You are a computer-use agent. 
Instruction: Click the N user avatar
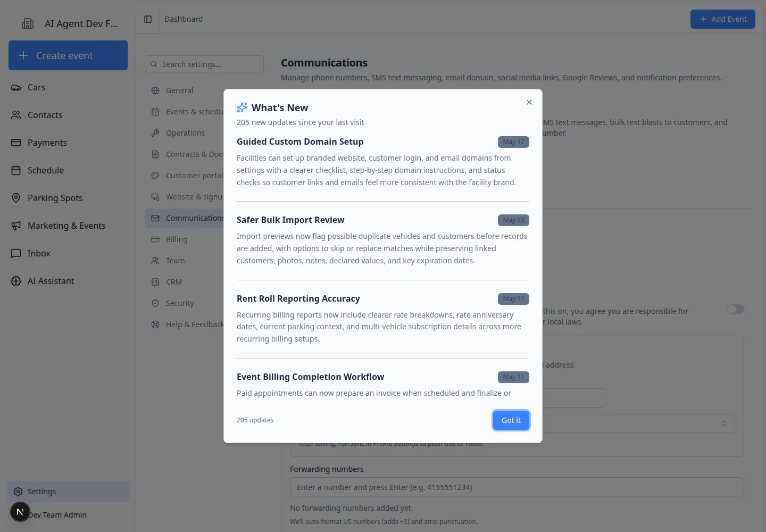[x=20, y=512]
